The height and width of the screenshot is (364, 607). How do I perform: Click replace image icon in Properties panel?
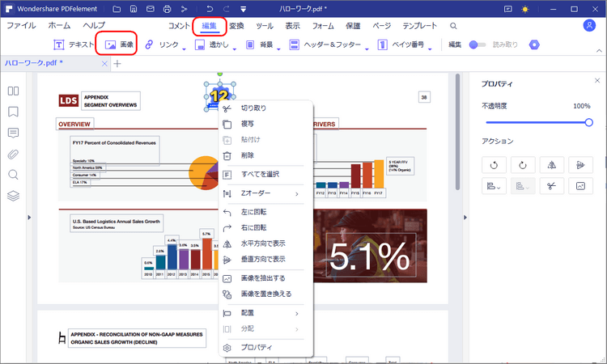[579, 187]
